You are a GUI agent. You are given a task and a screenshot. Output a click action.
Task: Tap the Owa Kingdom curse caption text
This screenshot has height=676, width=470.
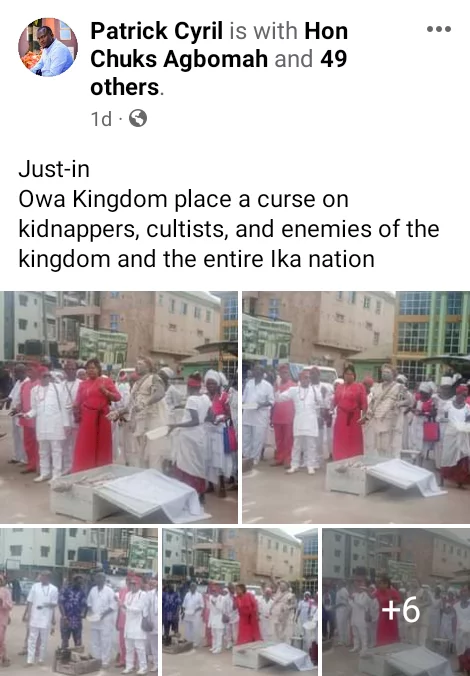click(183, 199)
